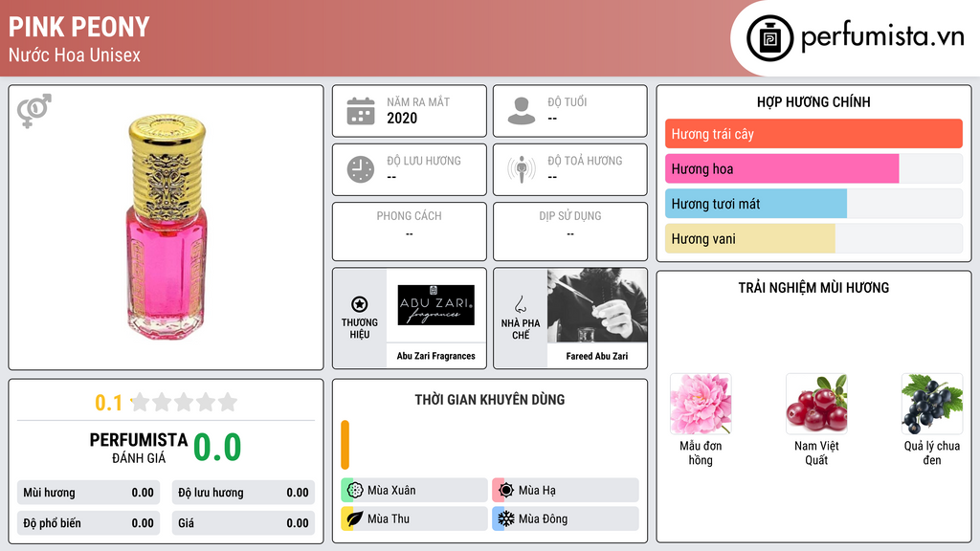The width and height of the screenshot is (980, 551).
Task: Click the Trải Nghiệm Mùi Hương heading
Action: pyautogui.click(x=813, y=287)
